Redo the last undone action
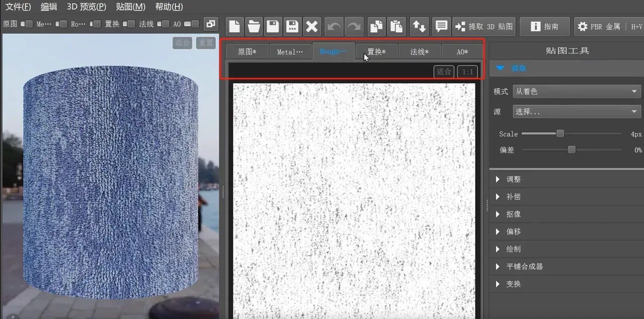 tap(353, 26)
